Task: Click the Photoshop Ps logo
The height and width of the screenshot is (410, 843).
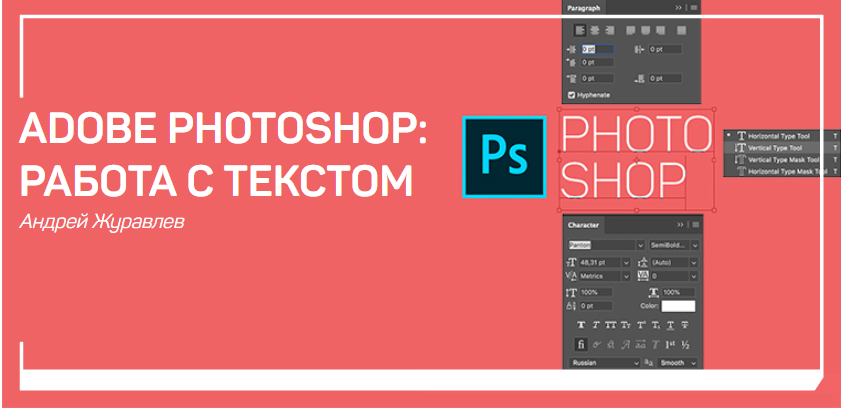Action: point(504,153)
